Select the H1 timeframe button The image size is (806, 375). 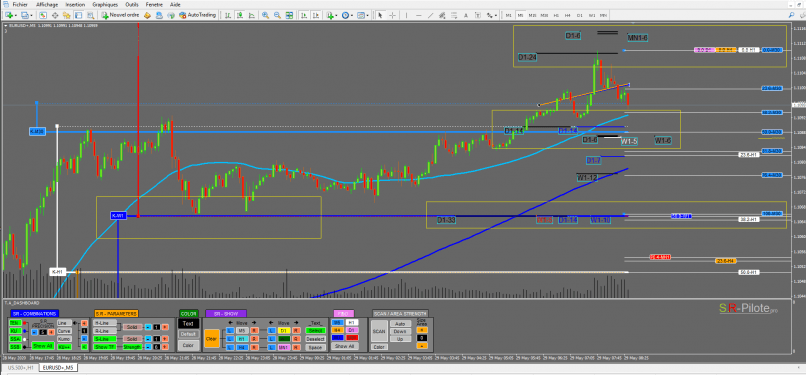(556, 15)
